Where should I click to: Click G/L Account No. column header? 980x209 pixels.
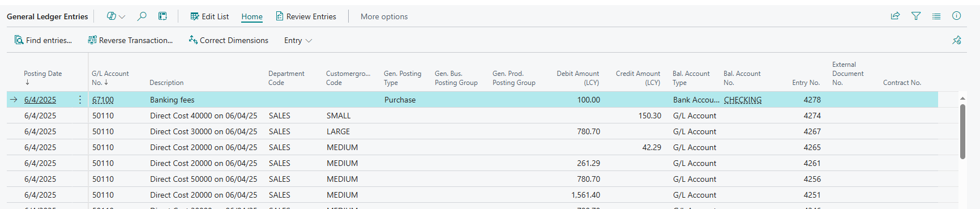(110, 78)
